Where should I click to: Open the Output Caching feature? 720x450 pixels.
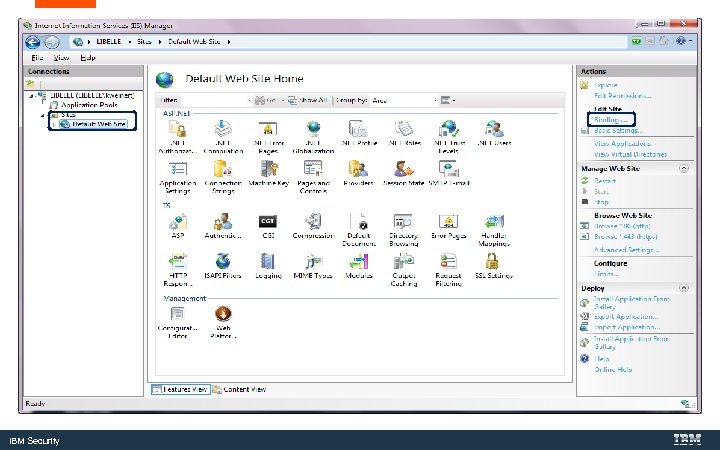(x=404, y=270)
